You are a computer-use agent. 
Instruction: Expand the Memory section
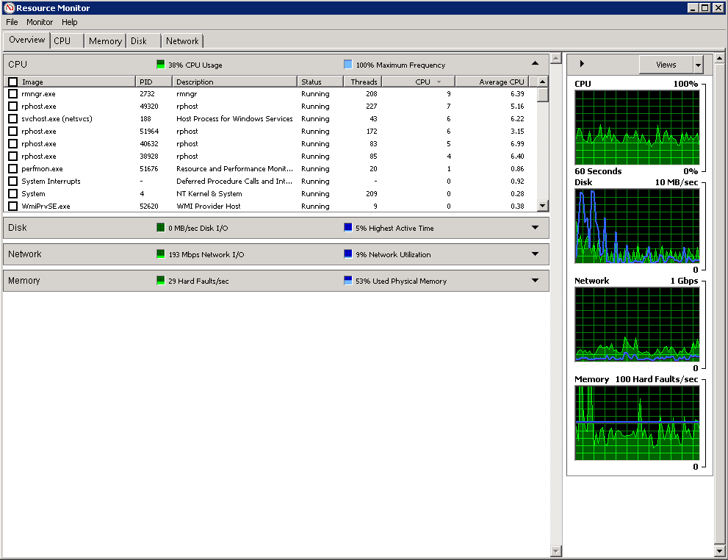535,281
